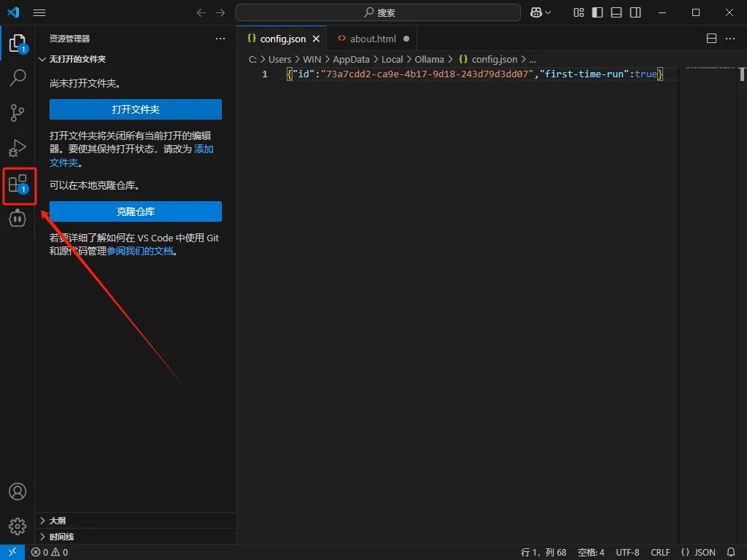
Task: Toggle the primary side bar
Action: click(x=597, y=12)
